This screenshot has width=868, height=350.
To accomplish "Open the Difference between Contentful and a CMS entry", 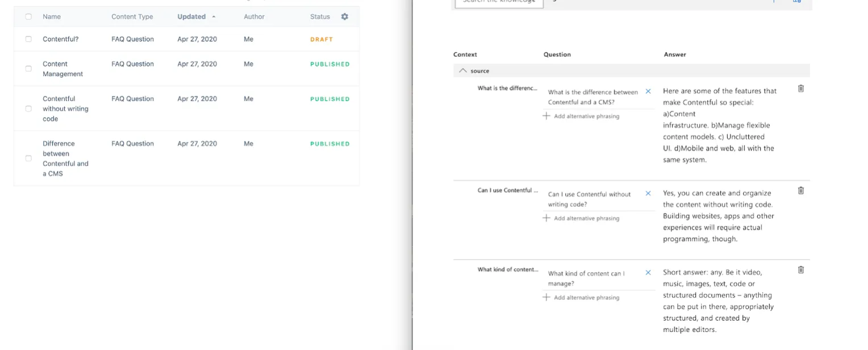I will coord(65,159).
